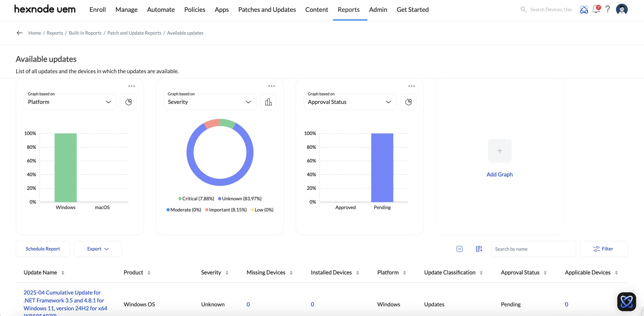Click the help question mark icon
Screen dimensions: 644x316
click(x=607, y=9)
